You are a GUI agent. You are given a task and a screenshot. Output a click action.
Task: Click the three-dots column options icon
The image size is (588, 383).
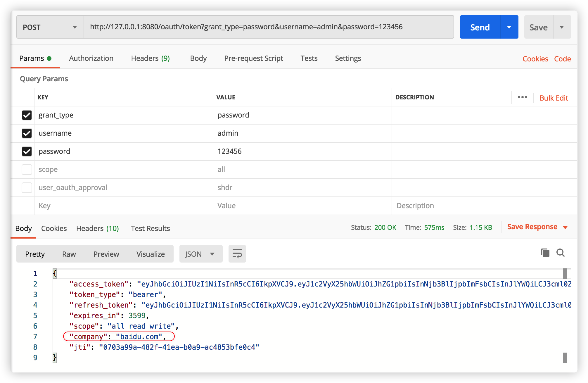click(522, 97)
